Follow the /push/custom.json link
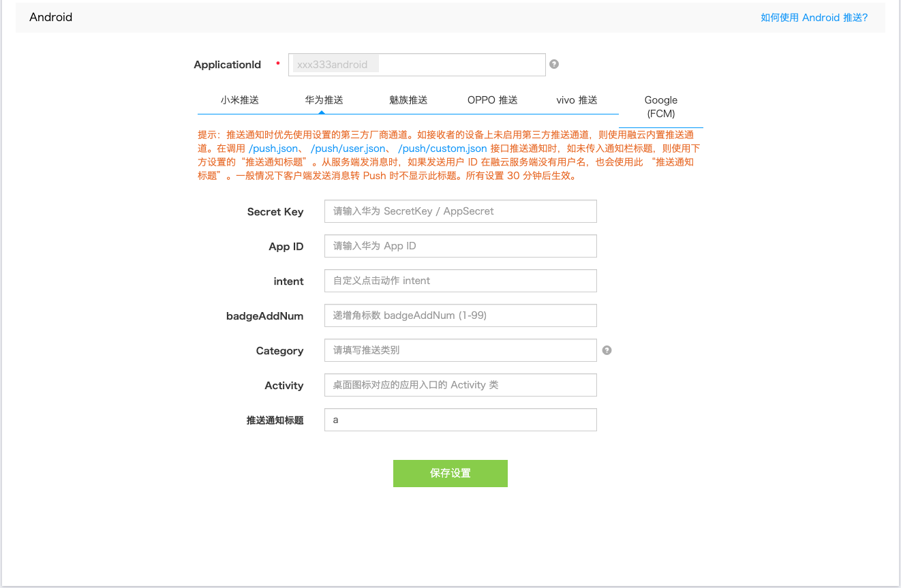 coord(442,148)
